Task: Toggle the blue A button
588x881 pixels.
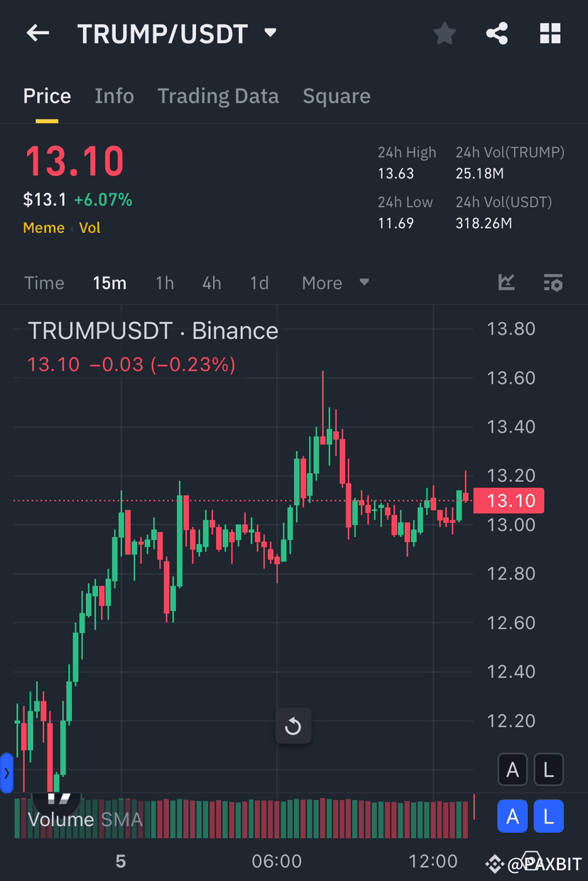Action: [513, 816]
